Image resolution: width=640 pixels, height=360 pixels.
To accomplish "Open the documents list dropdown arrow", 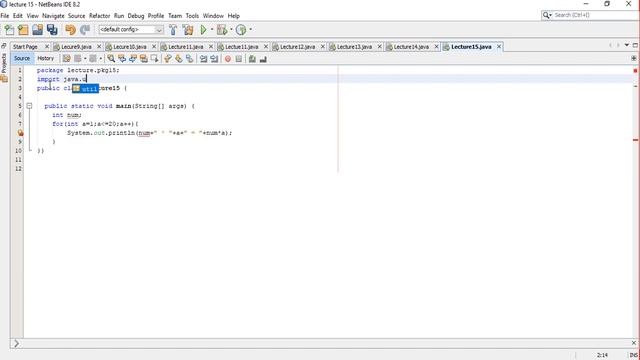I will pos(627,45).
